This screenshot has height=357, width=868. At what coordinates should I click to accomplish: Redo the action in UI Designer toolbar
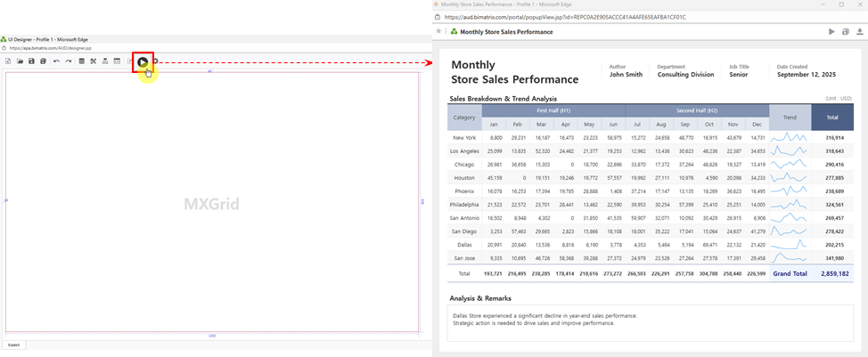point(68,61)
